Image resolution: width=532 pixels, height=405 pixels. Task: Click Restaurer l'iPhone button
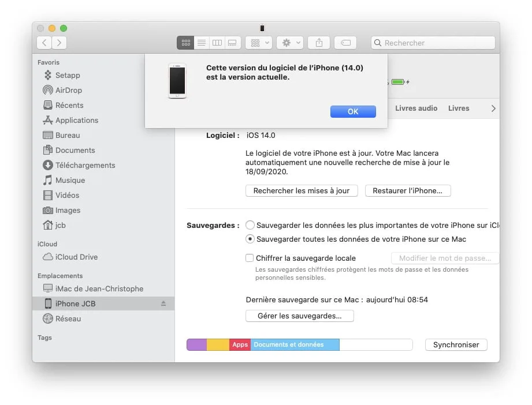[x=408, y=191]
